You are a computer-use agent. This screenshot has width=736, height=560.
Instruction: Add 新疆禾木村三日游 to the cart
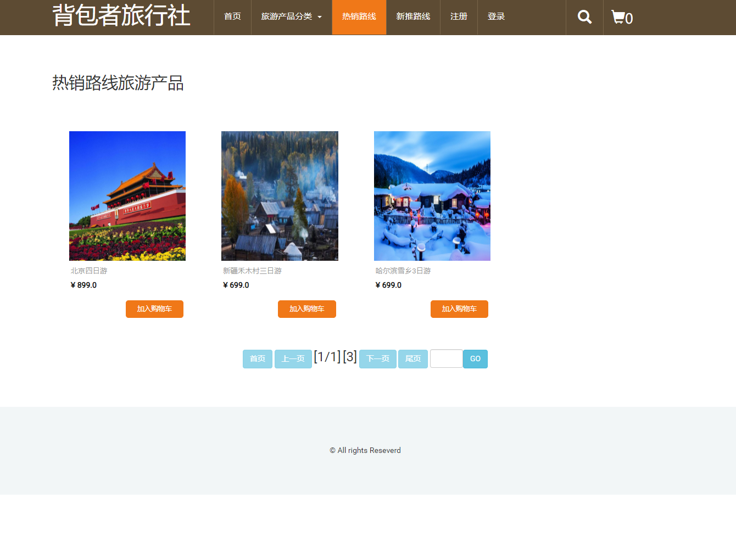(306, 309)
